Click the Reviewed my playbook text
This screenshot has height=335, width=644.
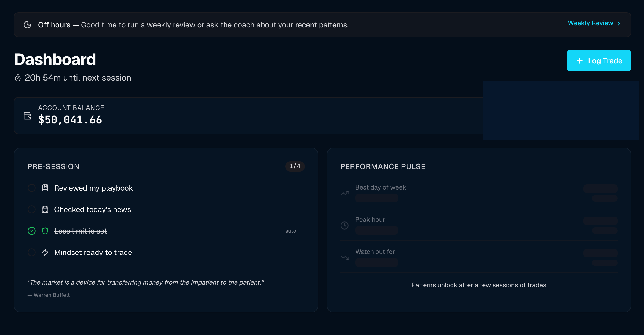[93, 188]
